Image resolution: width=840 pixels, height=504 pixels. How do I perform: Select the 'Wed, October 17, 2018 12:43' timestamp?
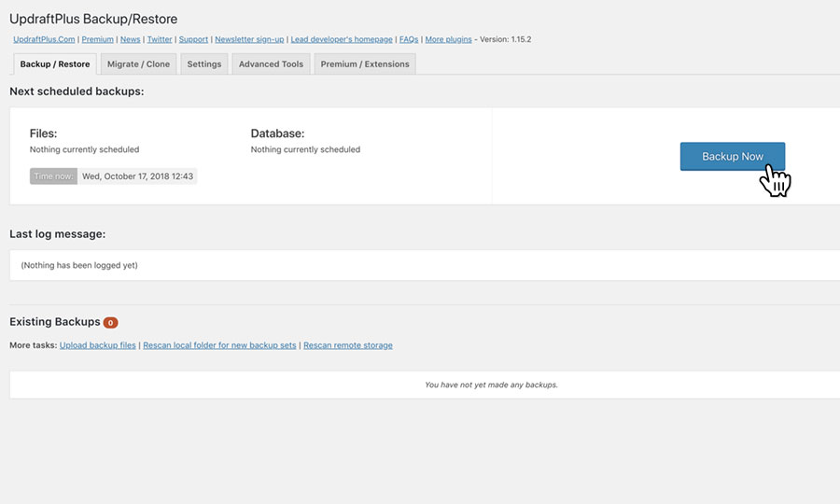[138, 176]
